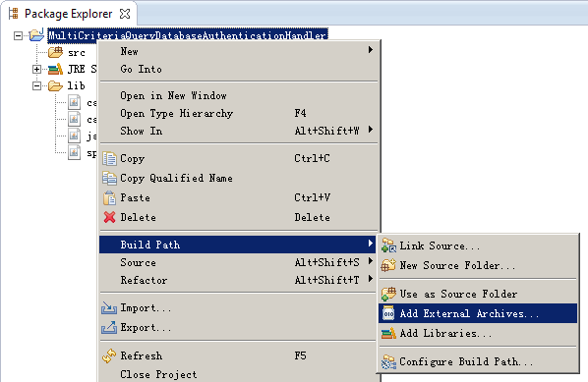The image size is (588, 382).
Task: Close the Package Explorer tab
Action: (x=125, y=14)
